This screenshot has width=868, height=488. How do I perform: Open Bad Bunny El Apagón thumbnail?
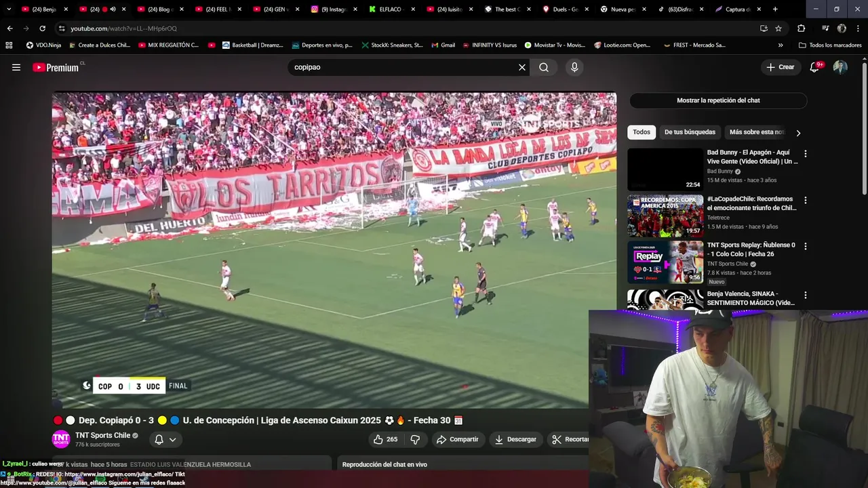tap(665, 169)
